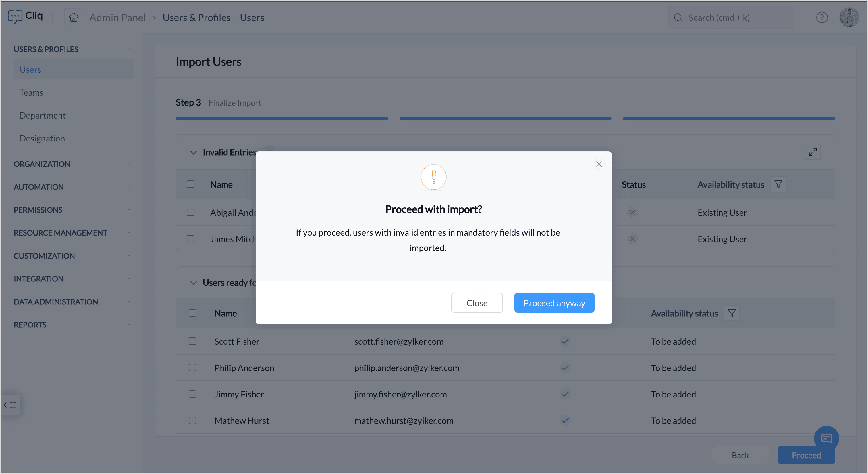Expand the Invalid Entries panel to fullscreen
The height and width of the screenshot is (474, 868).
[813, 152]
